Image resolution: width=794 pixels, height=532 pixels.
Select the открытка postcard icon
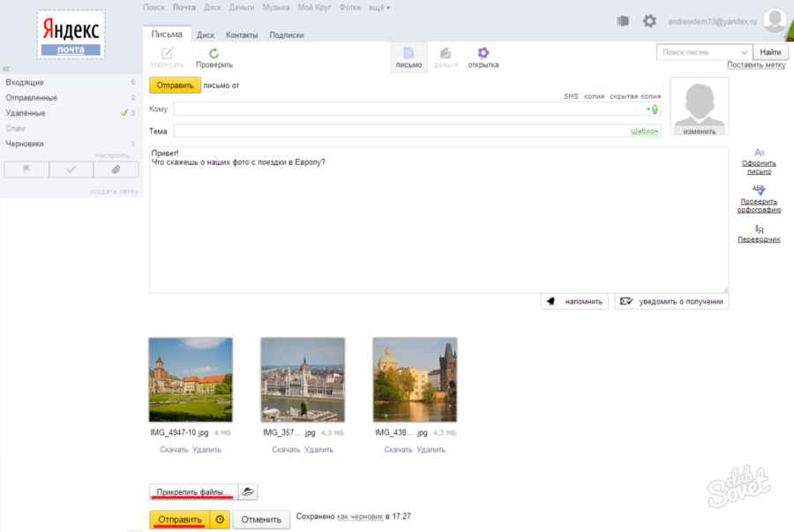point(483,54)
